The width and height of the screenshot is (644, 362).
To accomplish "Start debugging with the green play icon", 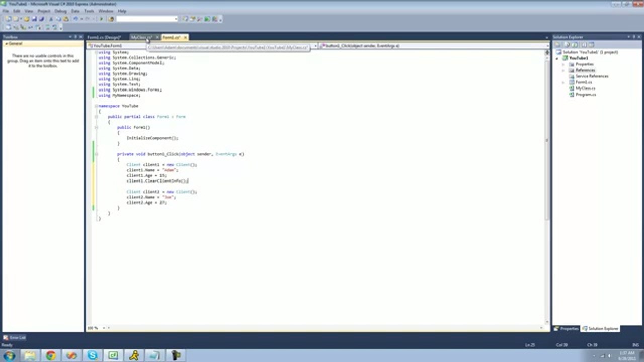I will coord(101,19).
